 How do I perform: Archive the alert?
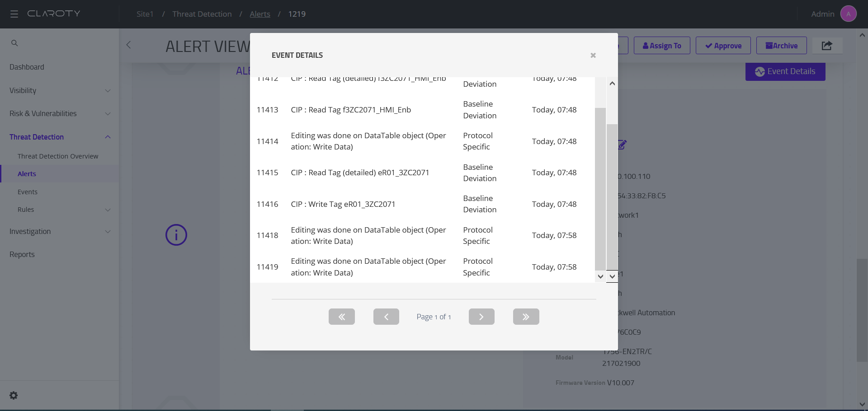point(782,46)
